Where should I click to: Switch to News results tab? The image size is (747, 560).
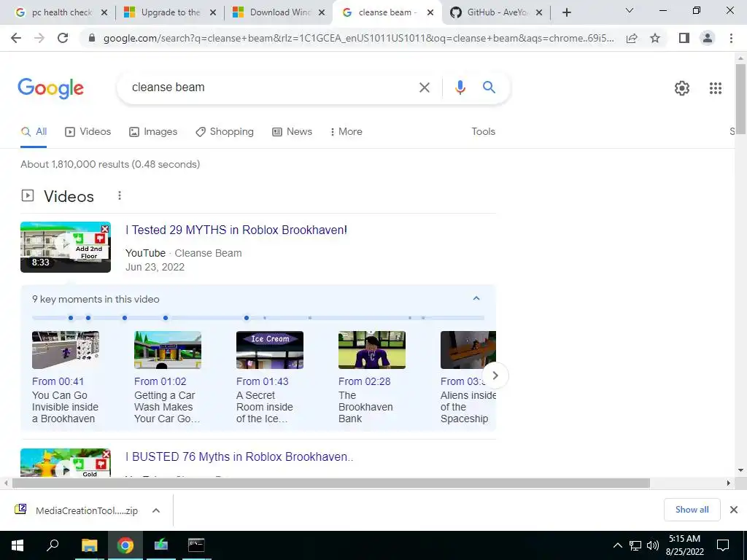point(292,132)
